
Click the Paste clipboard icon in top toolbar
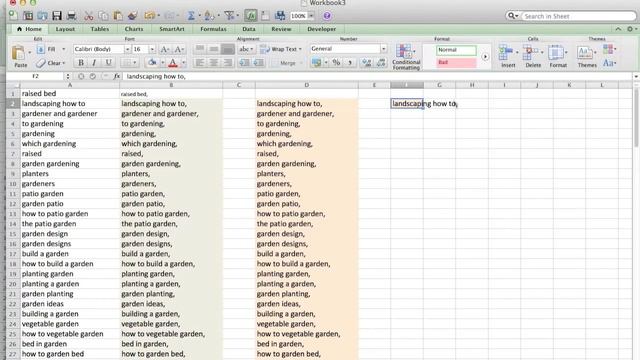pyautogui.click(x=118, y=16)
